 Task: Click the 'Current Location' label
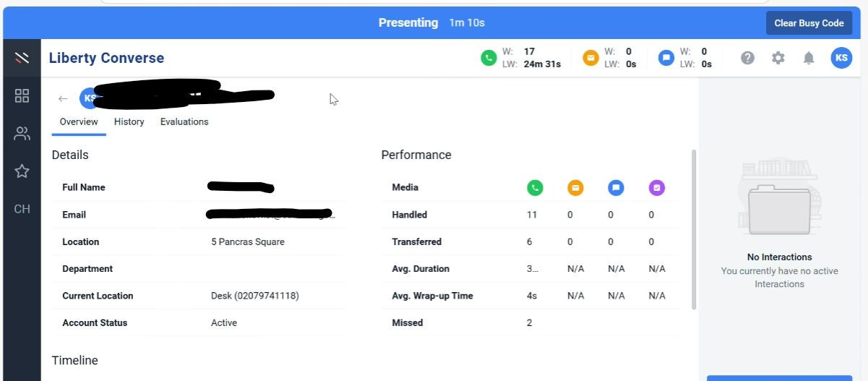98,296
